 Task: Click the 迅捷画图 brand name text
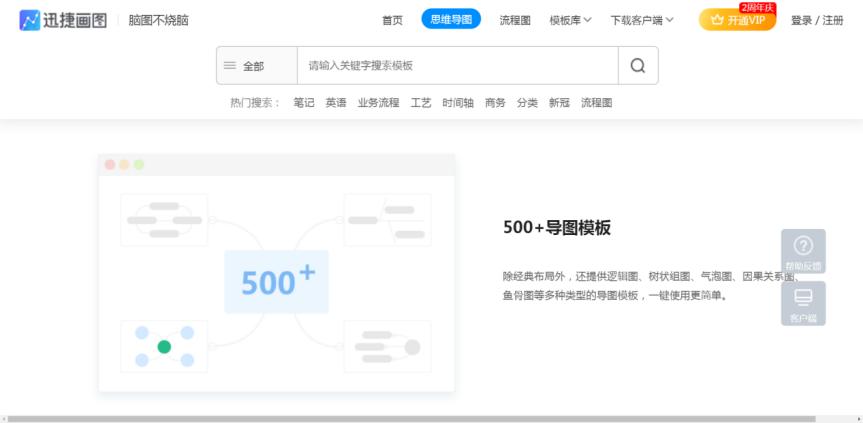pyautogui.click(x=75, y=21)
